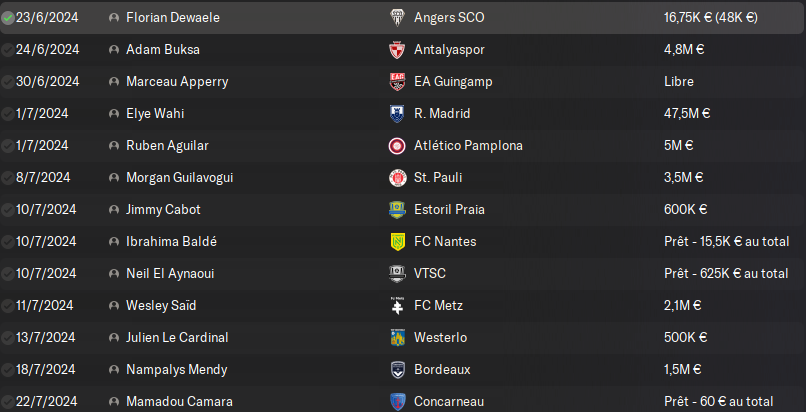This screenshot has height=412, width=806.
Task: Open the Atlético Pamplona club page
Action: coord(468,146)
